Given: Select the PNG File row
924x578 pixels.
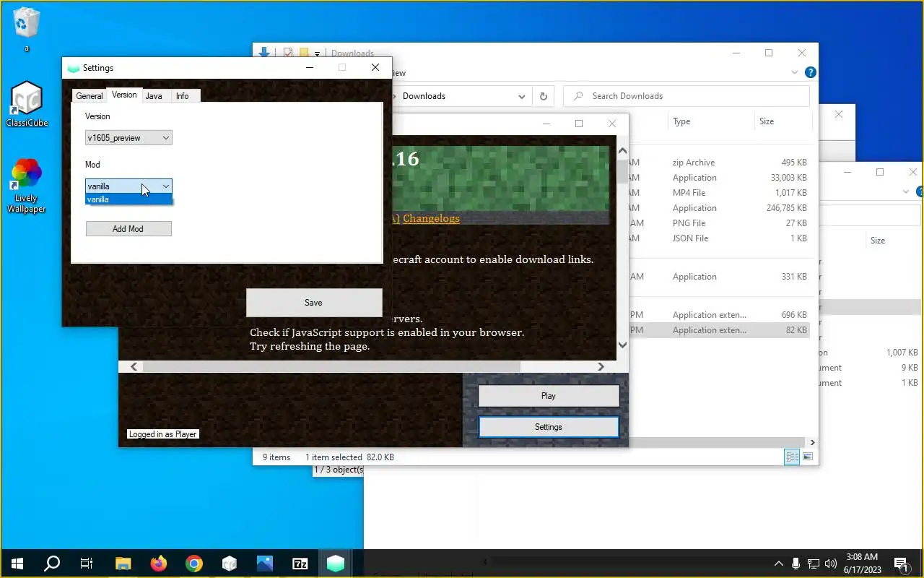Looking at the screenshot, I should point(718,223).
